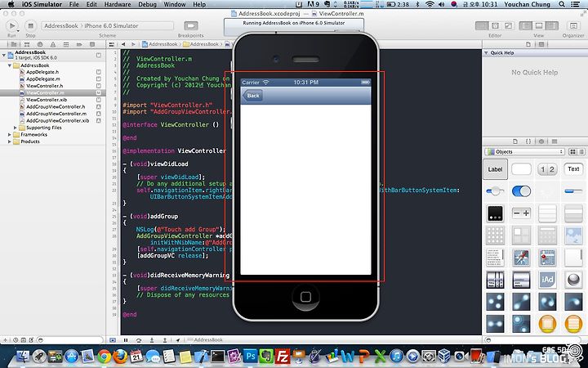Select the Page Control object
The image size is (588, 368).
495,213
